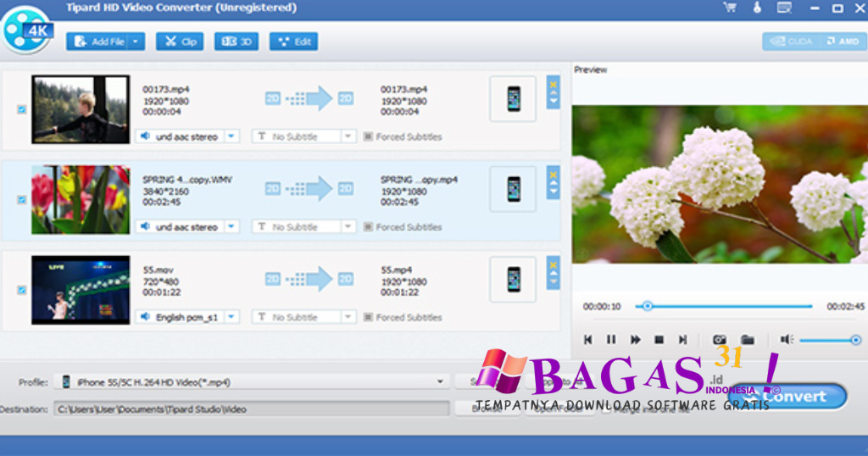868x456 pixels.
Task: Remove the SPRING video using its X
Action: (553, 175)
